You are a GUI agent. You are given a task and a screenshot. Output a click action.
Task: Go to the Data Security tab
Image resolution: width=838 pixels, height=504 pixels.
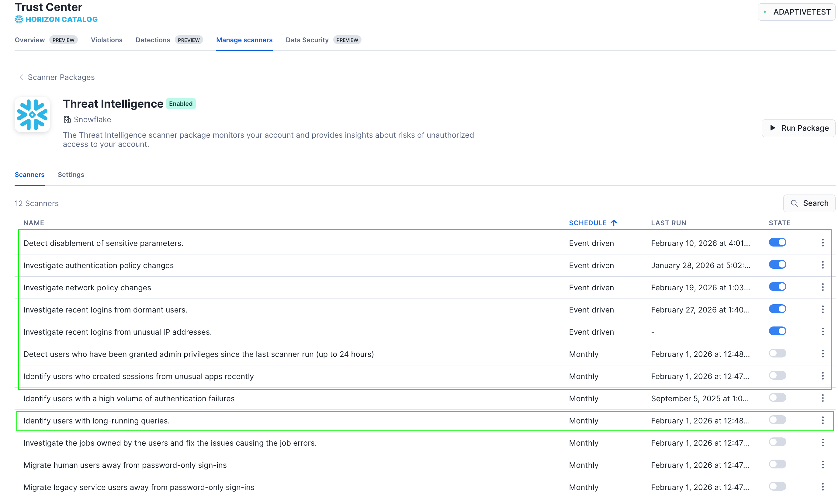click(x=307, y=40)
